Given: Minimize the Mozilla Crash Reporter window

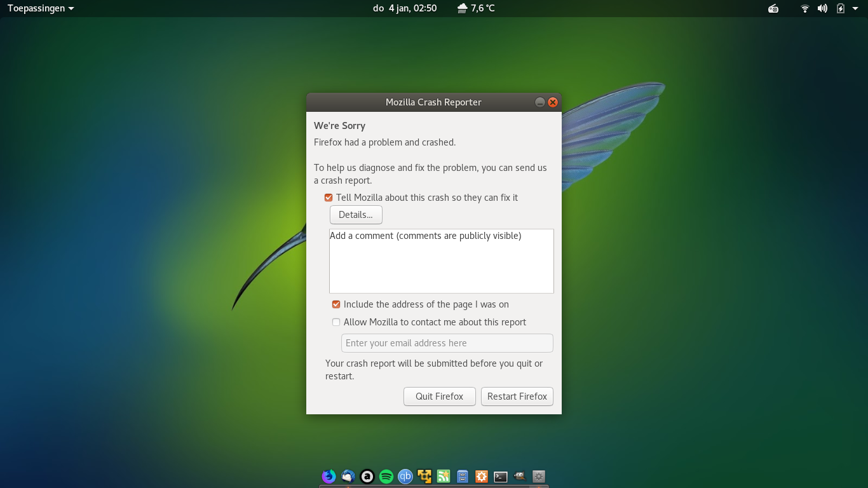Looking at the screenshot, I should click(x=540, y=102).
